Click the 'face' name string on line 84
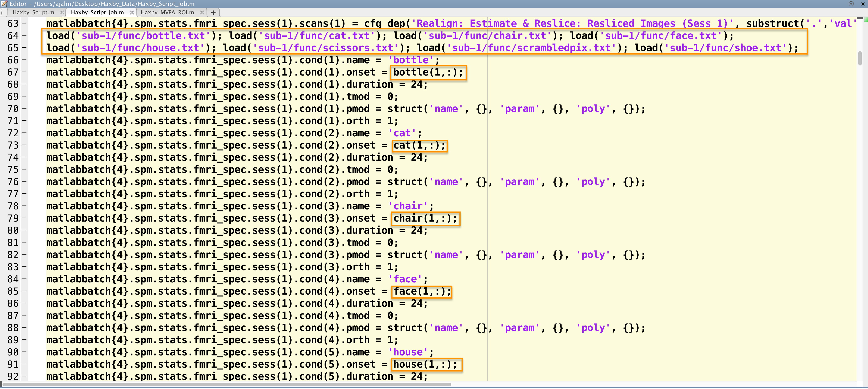Viewport: 868px width, 389px height. pyautogui.click(x=405, y=279)
